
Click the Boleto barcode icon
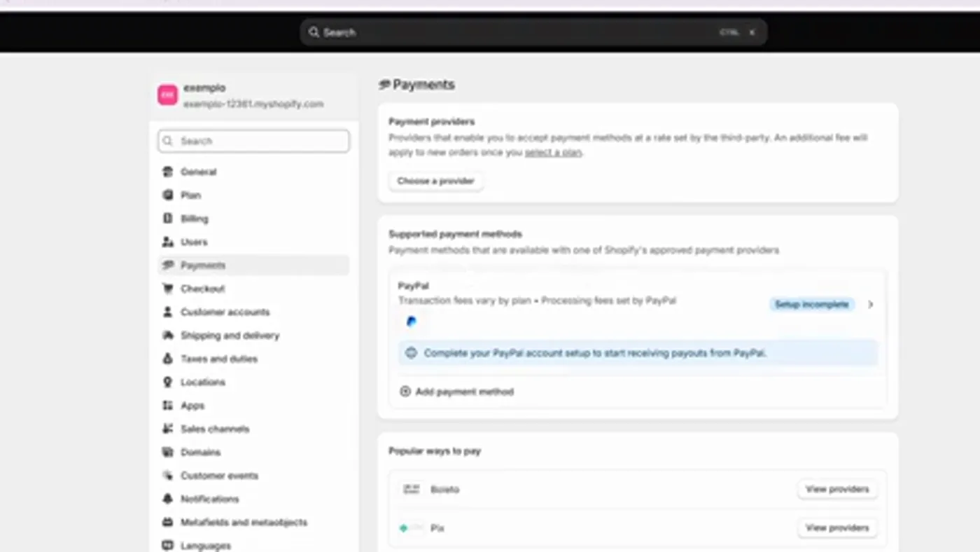[x=412, y=489]
